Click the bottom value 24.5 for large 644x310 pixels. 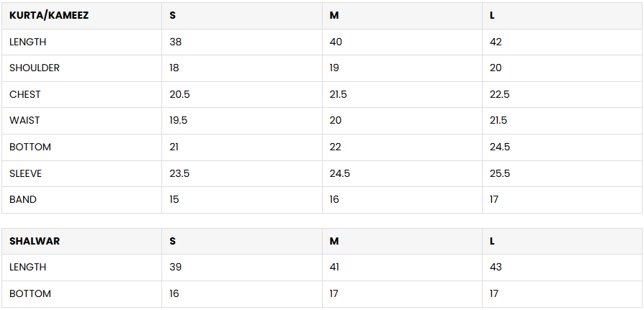[x=499, y=147]
